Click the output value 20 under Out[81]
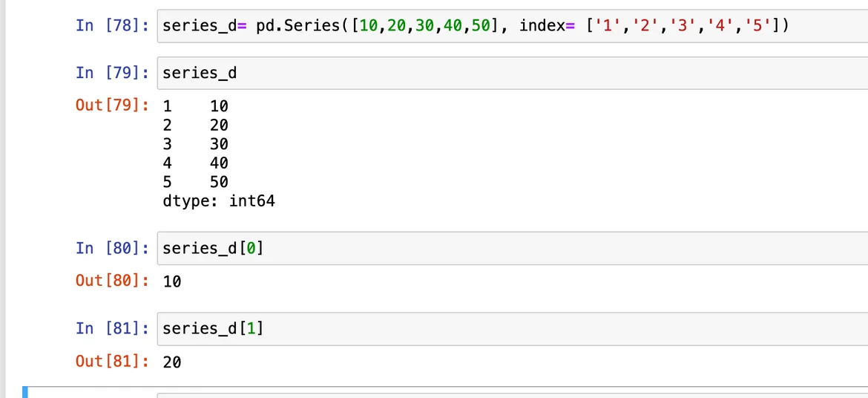Viewport: 868px width, 398px height. (x=172, y=362)
